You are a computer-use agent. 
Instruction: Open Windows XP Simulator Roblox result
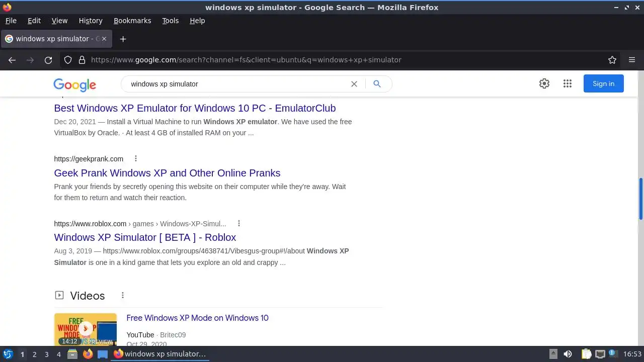(x=145, y=237)
